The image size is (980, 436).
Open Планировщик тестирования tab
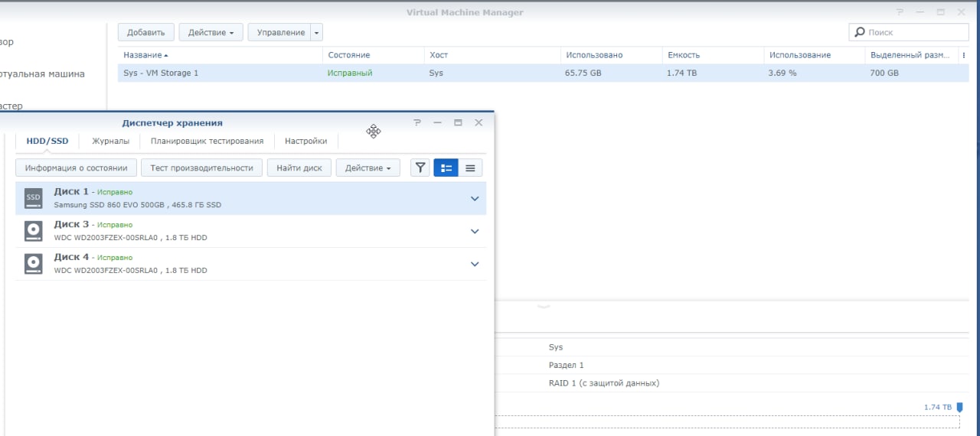coord(207,141)
